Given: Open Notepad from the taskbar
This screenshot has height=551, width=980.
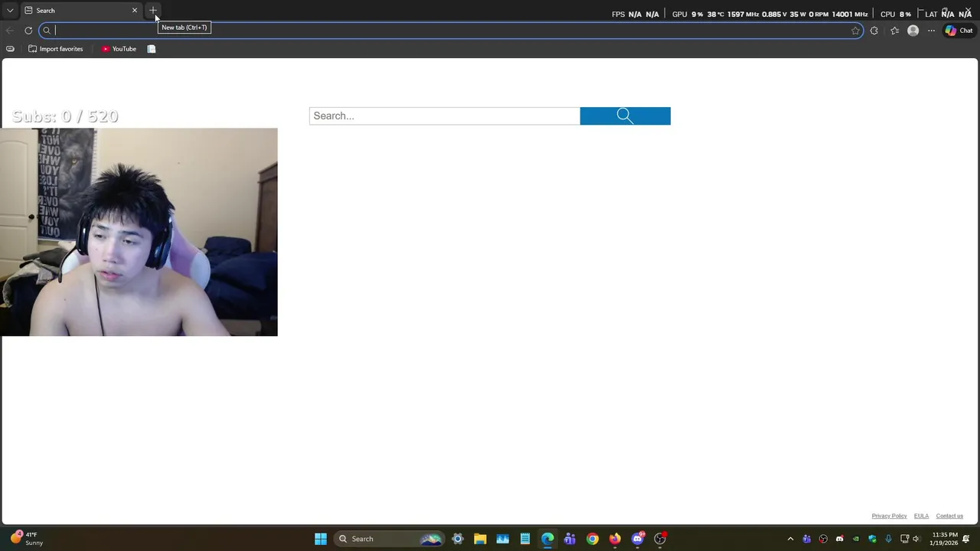Looking at the screenshot, I should tap(525, 539).
